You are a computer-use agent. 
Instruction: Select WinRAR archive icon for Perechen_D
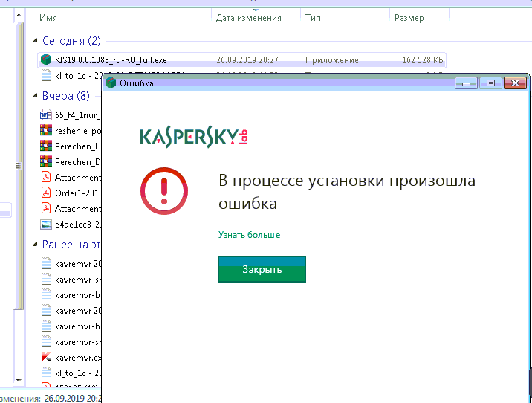click(x=46, y=161)
